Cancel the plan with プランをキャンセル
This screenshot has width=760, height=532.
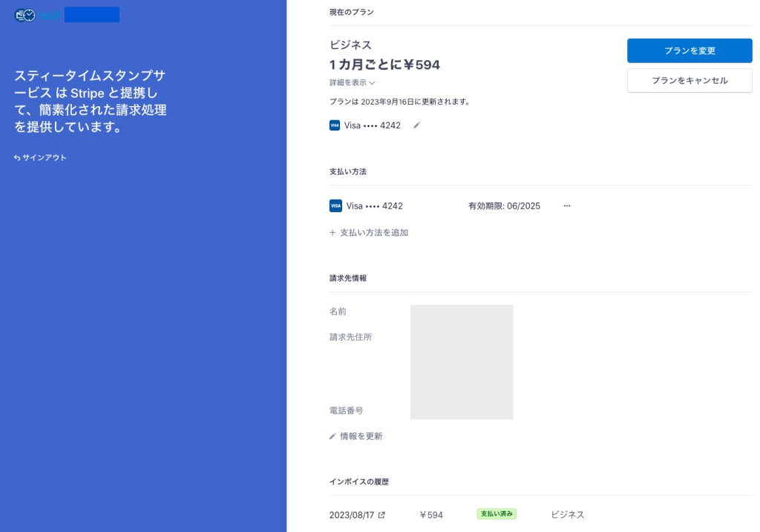click(689, 80)
